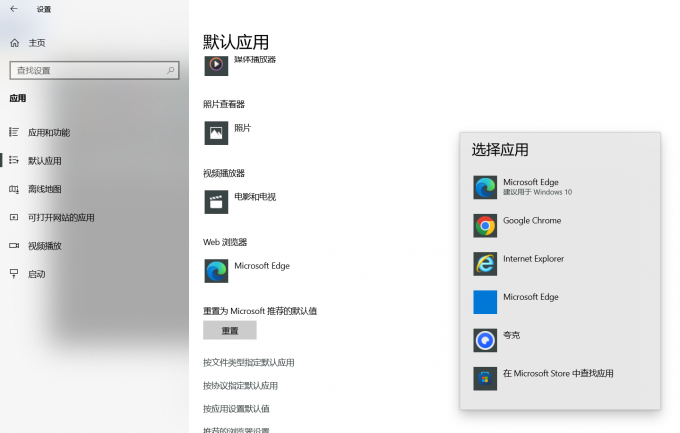680x433 pixels.
Task: Select the 夸克 browser icon
Action: pyautogui.click(x=485, y=340)
